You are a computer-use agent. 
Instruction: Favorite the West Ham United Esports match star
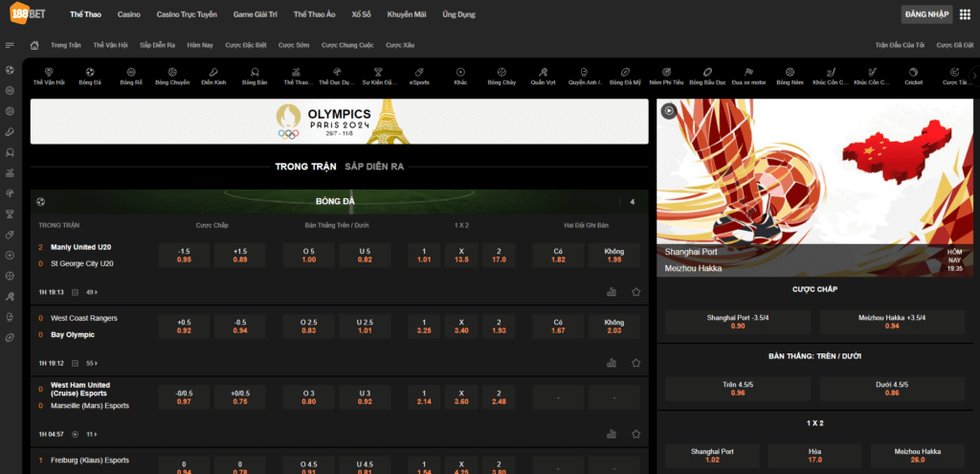pos(636,434)
